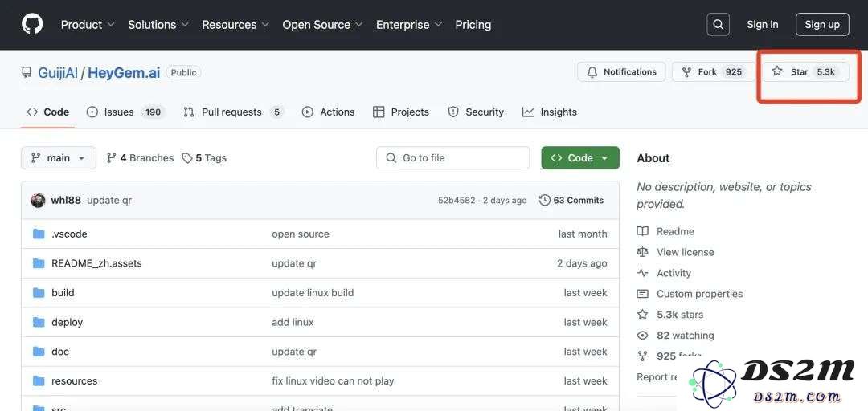Open commit hash 52b4582

pos(457,200)
